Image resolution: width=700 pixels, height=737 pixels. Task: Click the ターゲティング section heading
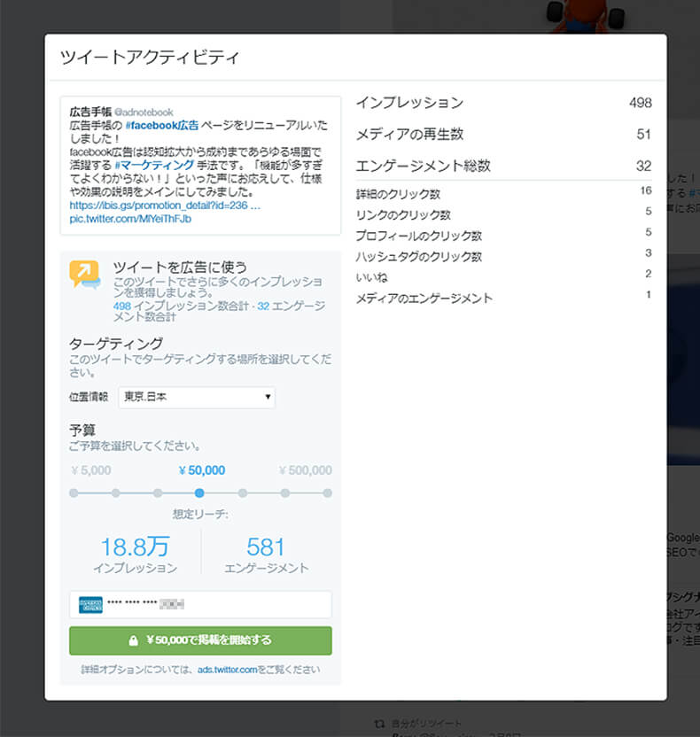coord(116,344)
